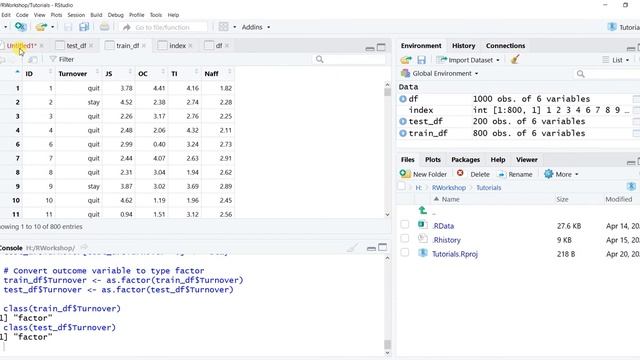This screenshot has height=360, width=640.
Task: Click the new project icon in main toolbar
Action: pyautogui.click(x=20, y=27)
